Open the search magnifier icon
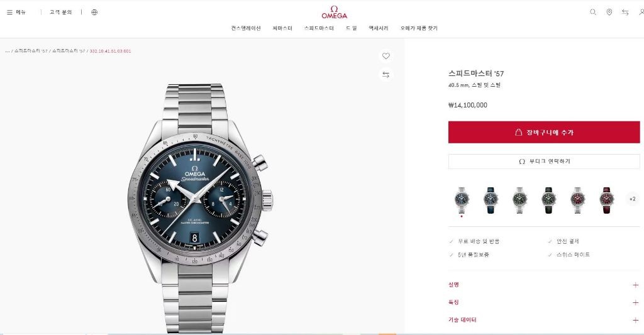The width and height of the screenshot is (644, 335). point(593,13)
